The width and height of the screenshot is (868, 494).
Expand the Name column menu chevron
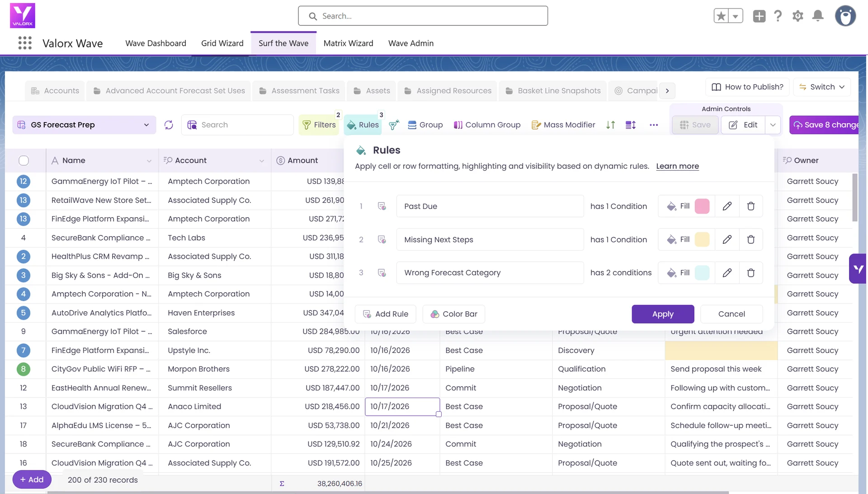coord(149,161)
